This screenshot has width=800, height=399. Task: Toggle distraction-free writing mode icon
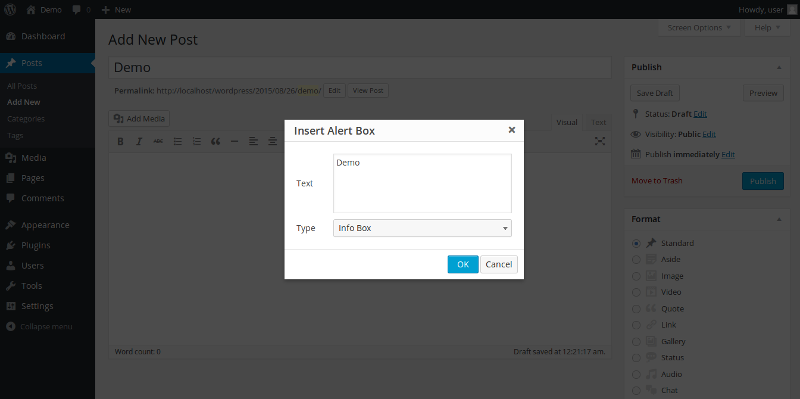(x=600, y=141)
